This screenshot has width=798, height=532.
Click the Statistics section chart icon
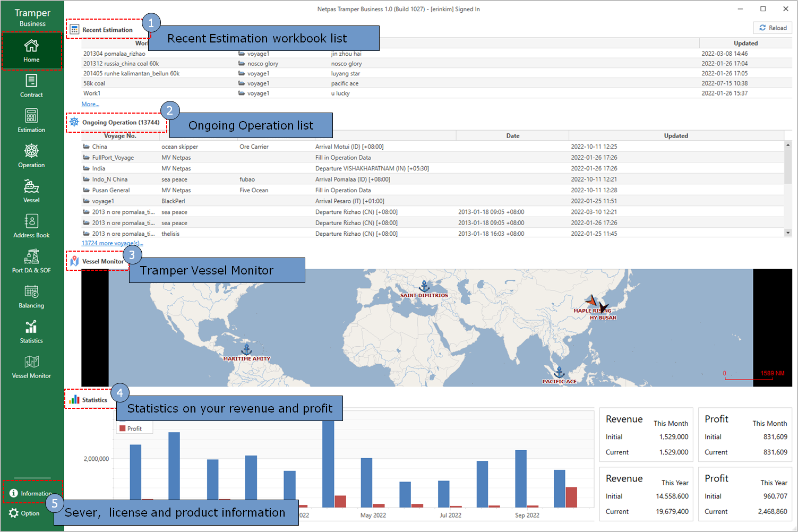click(74, 400)
